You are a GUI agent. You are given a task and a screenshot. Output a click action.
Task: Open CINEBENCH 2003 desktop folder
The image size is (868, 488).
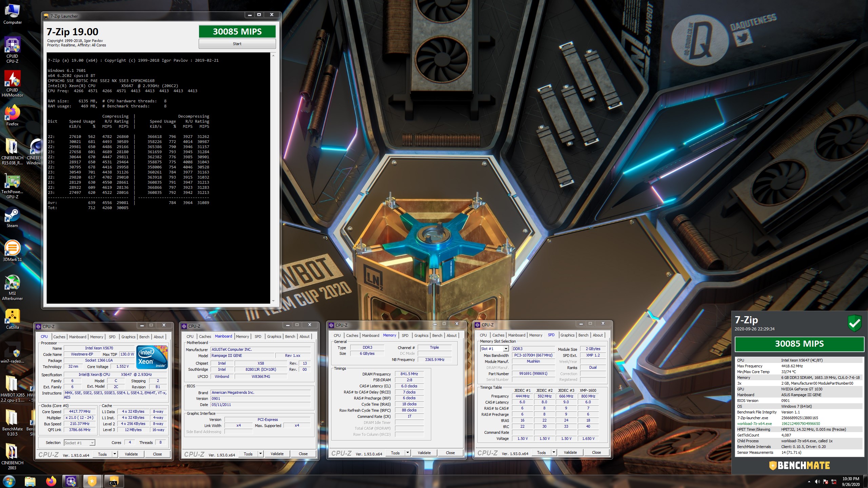coord(12,456)
